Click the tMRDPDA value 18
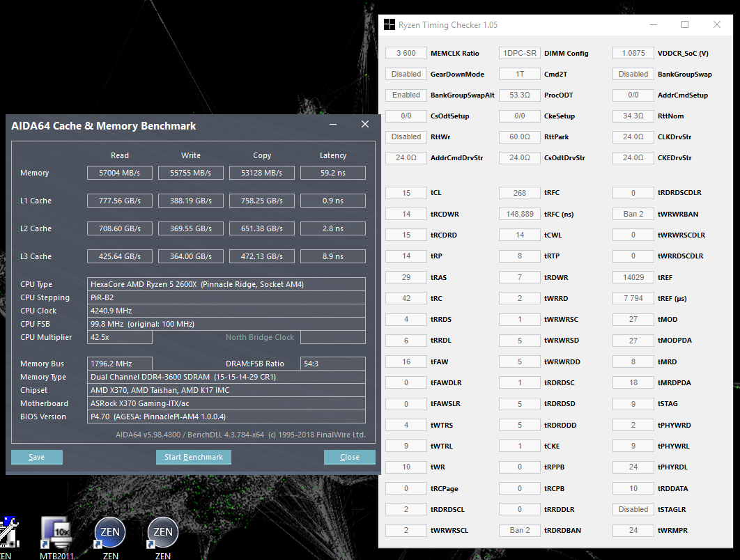740x560 pixels. [633, 382]
